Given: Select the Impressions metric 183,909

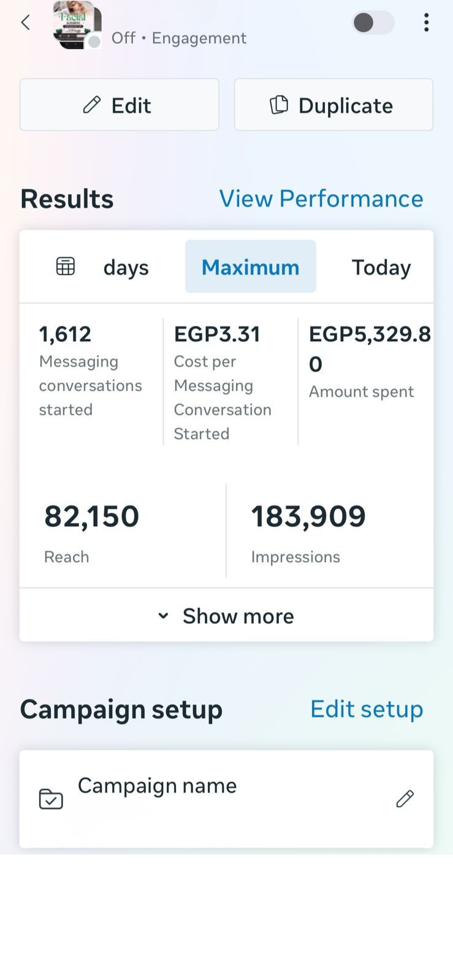Looking at the screenshot, I should pyautogui.click(x=308, y=516).
